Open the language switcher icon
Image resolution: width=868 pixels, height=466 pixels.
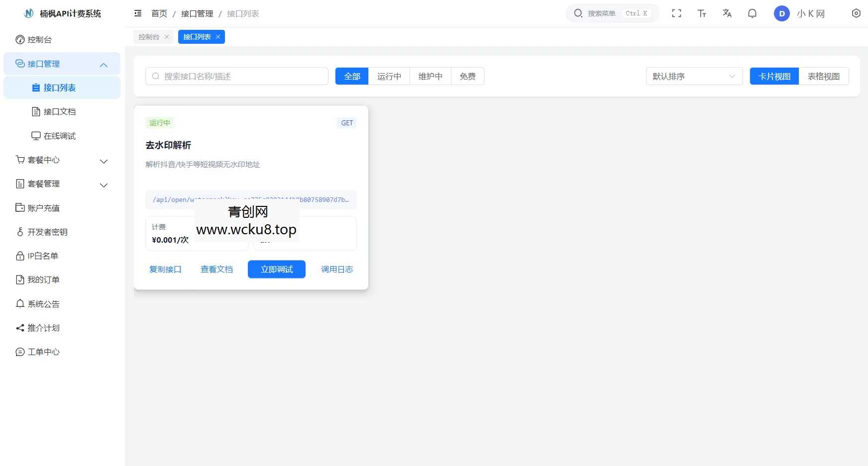pyautogui.click(x=727, y=13)
